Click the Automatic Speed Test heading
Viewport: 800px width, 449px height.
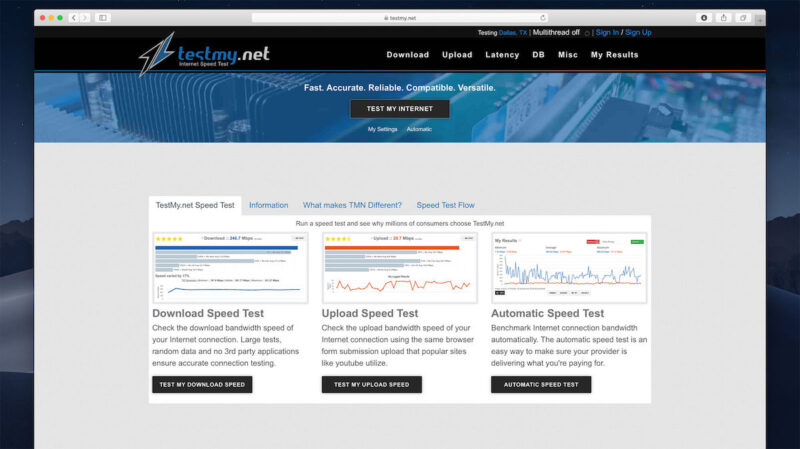pyautogui.click(x=547, y=313)
